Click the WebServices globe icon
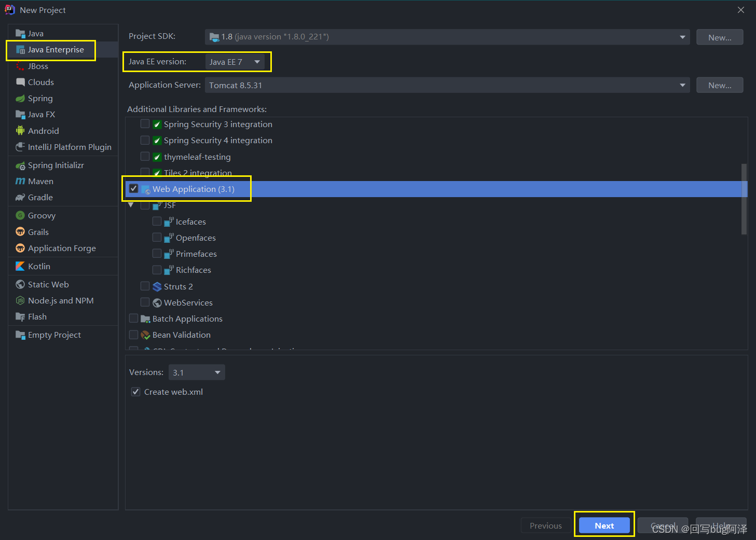Image resolution: width=756 pixels, height=540 pixels. (157, 303)
